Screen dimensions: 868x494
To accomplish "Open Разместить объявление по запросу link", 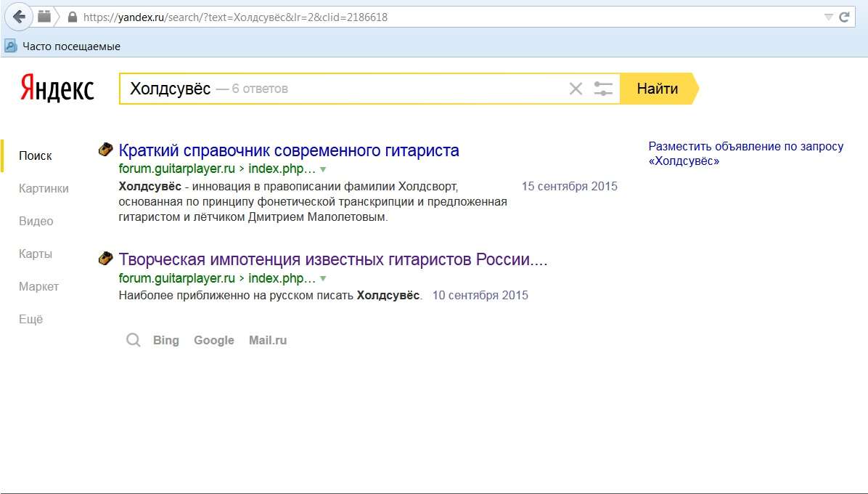I will (745, 154).
